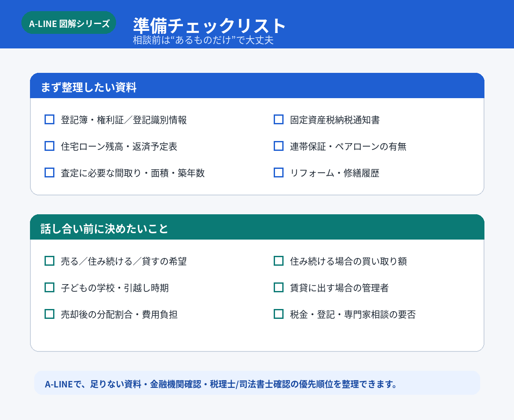Screen dimensions: 514x420
Task: Check the 子どもの学校・引越し時期 checkbox
Action: click(50, 288)
